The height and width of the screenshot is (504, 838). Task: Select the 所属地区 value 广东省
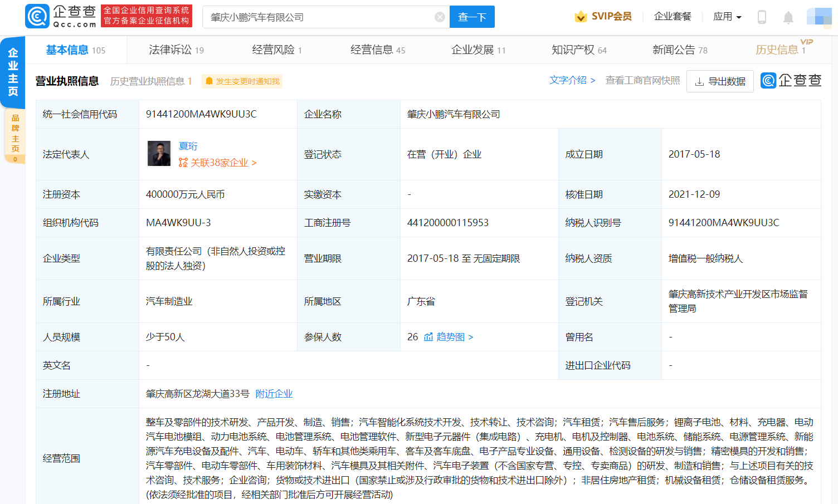(421, 301)
